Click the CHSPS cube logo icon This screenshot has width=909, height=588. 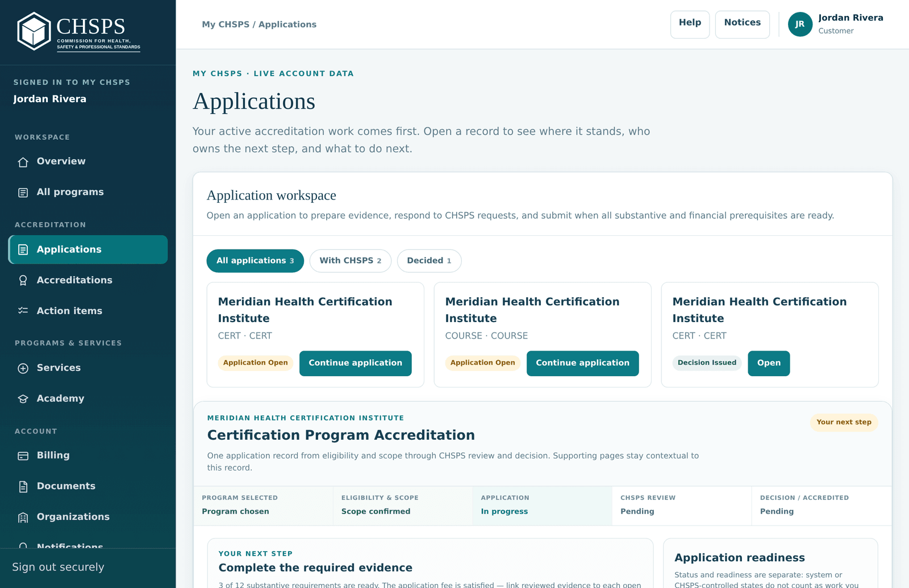34,31
